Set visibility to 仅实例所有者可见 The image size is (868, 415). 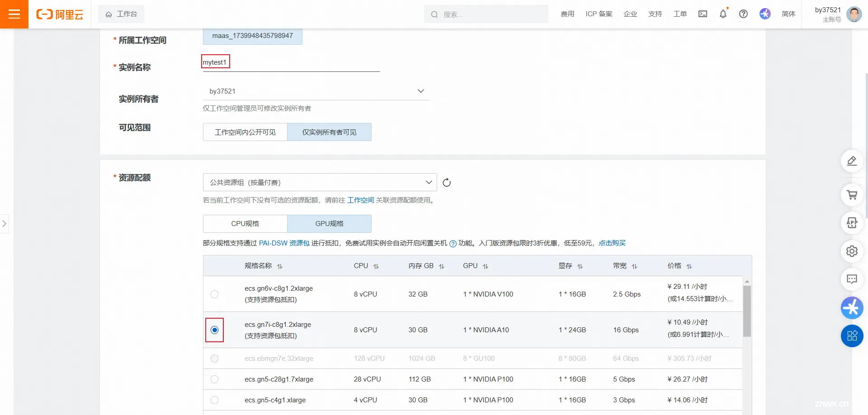pos(329,132)
